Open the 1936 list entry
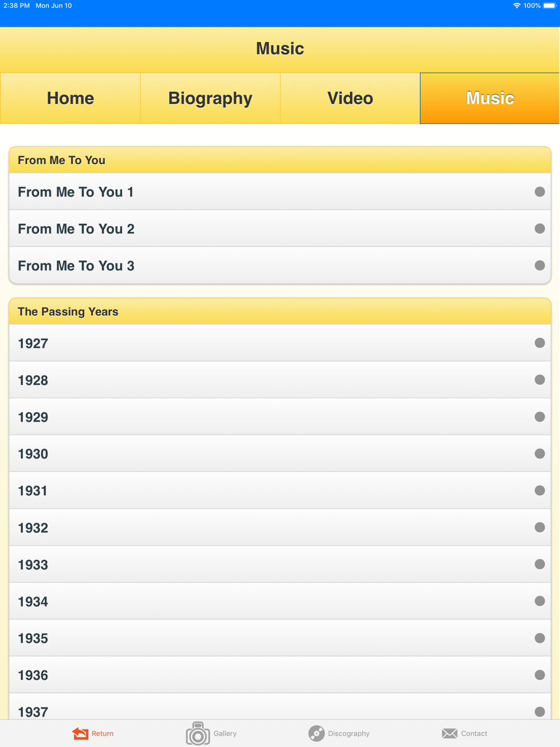 pyautogui.click(x=280, y=675)
